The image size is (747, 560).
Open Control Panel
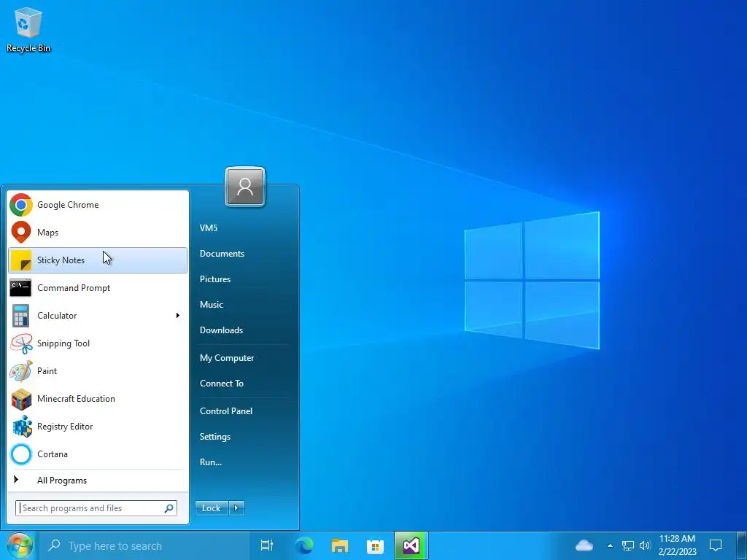pyautogui.click(x=226, y=411)
